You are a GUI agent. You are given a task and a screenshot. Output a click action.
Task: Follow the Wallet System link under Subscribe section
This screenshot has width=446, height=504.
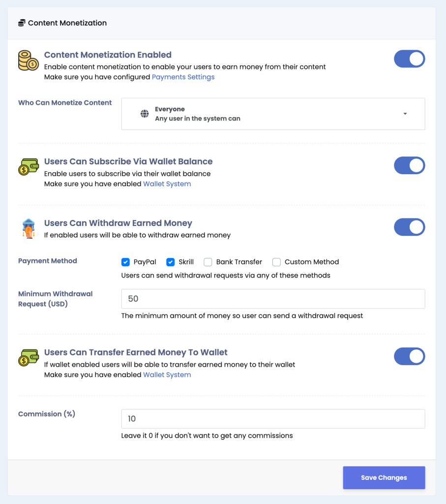(x=167, y=184)
